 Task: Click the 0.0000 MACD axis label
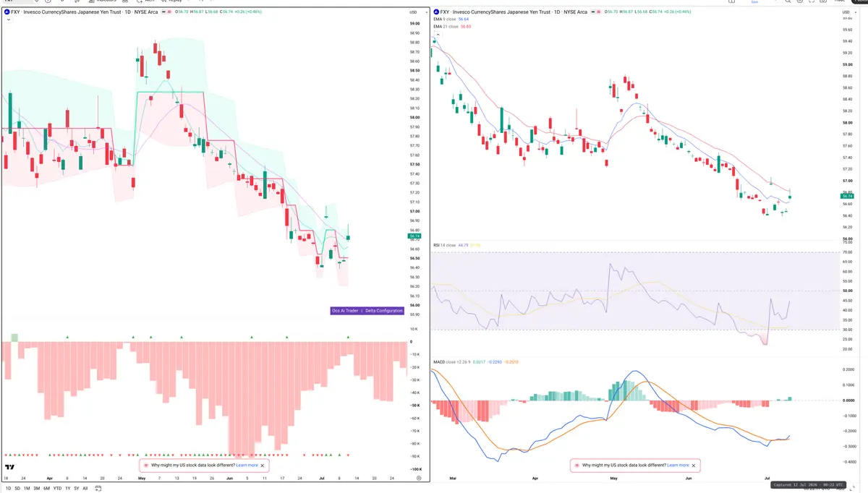click(x=848, y=400)
